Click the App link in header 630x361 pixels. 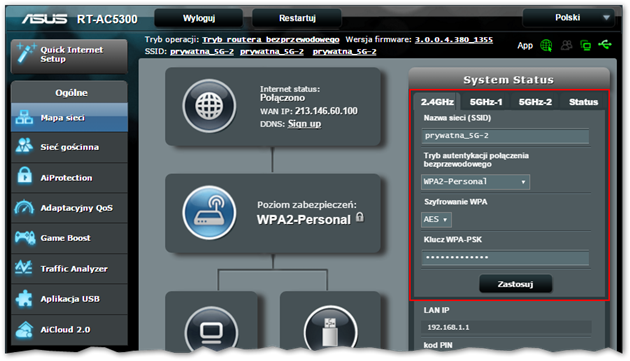(525, 45)
